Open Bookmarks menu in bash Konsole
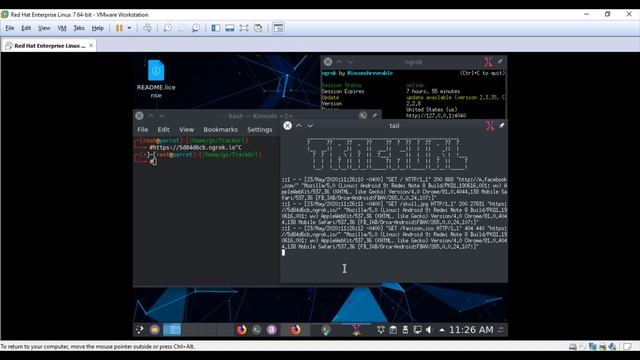Viewport: 640px width, 360px height. pos(220,129)
